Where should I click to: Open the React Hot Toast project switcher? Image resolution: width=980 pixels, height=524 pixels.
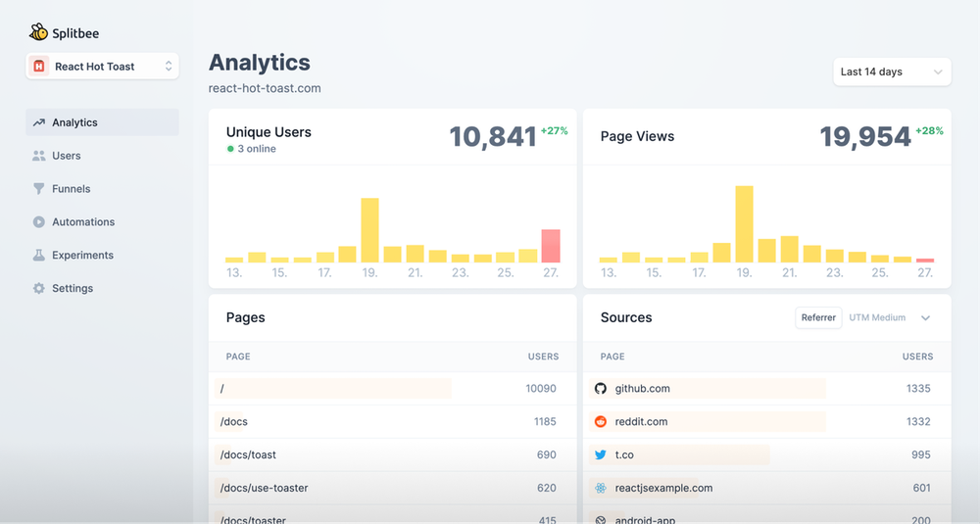coord(103,67)
